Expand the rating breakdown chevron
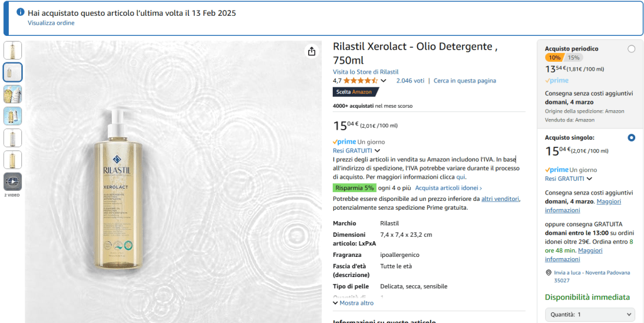 (384, 81)
